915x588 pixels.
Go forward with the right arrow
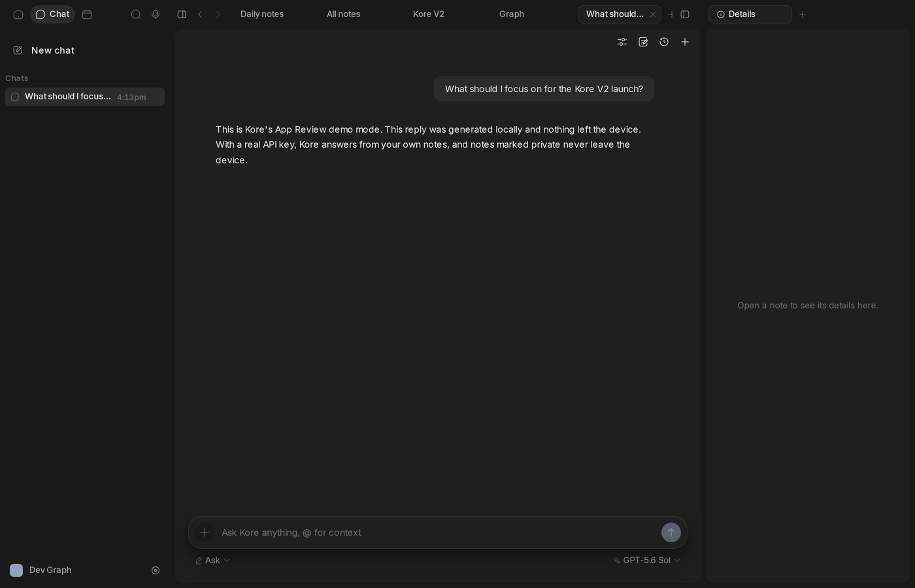click(x=218, y=14)
